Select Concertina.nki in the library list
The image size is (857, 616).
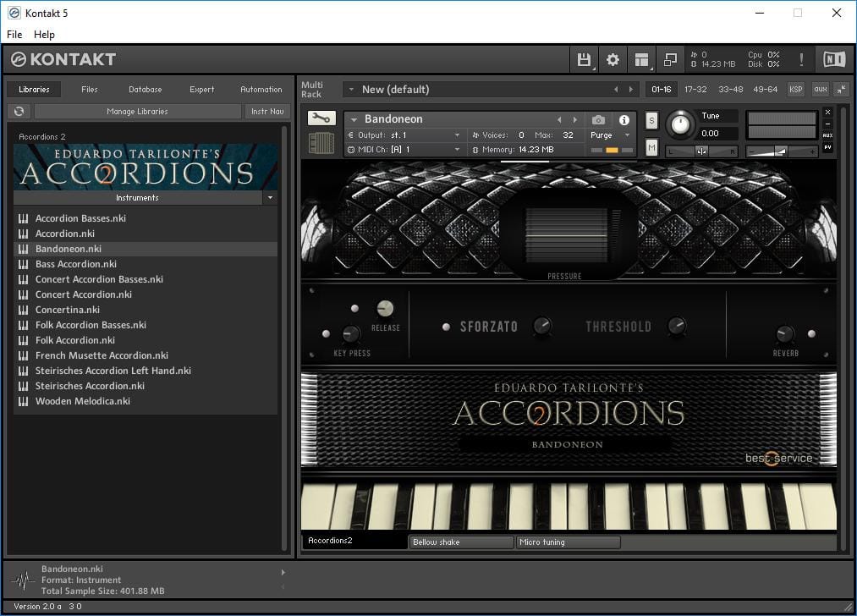68,310
